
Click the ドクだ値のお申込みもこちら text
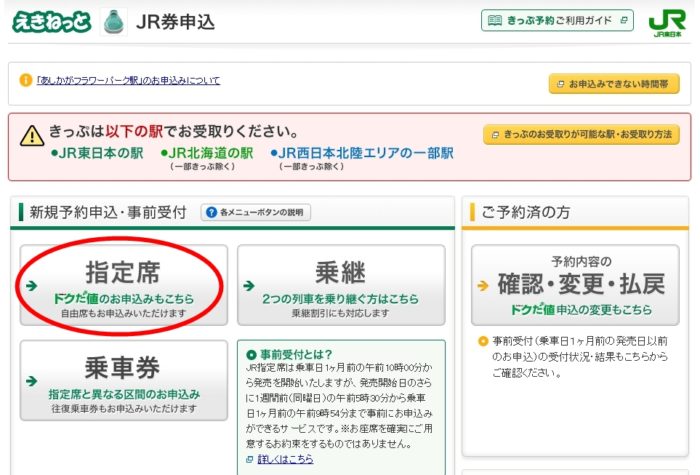(124, 298)
